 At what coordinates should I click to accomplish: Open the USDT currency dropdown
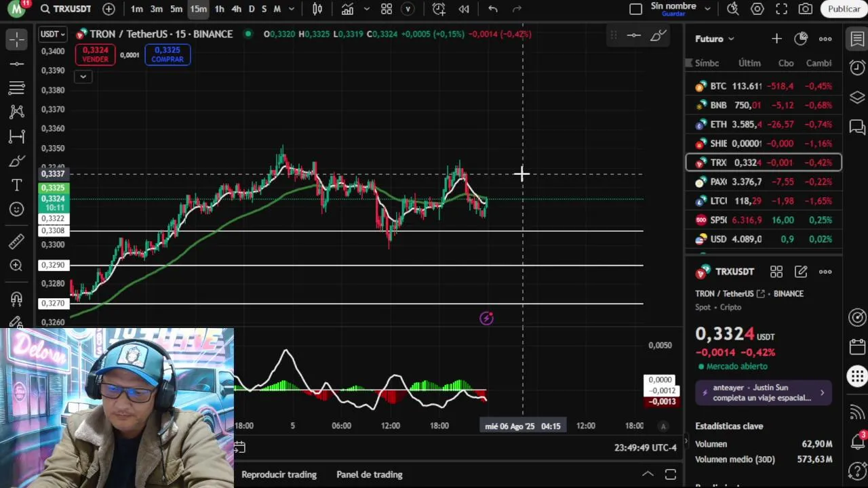click(52, 34)
